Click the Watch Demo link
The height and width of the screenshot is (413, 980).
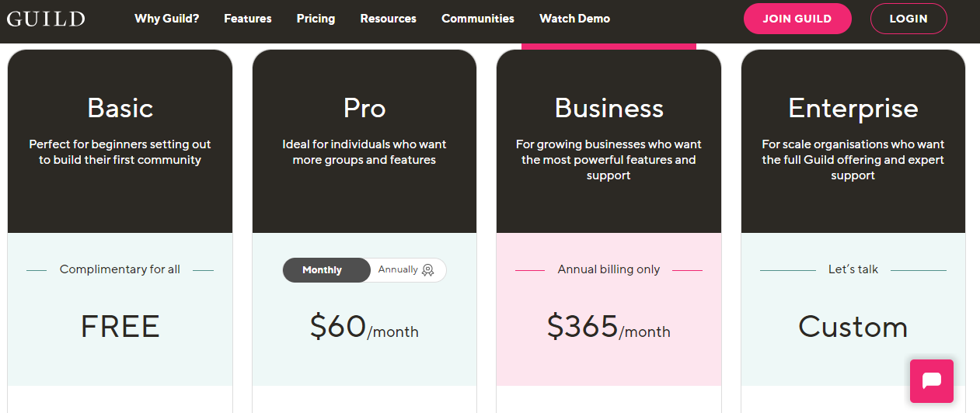coord(574,19)
